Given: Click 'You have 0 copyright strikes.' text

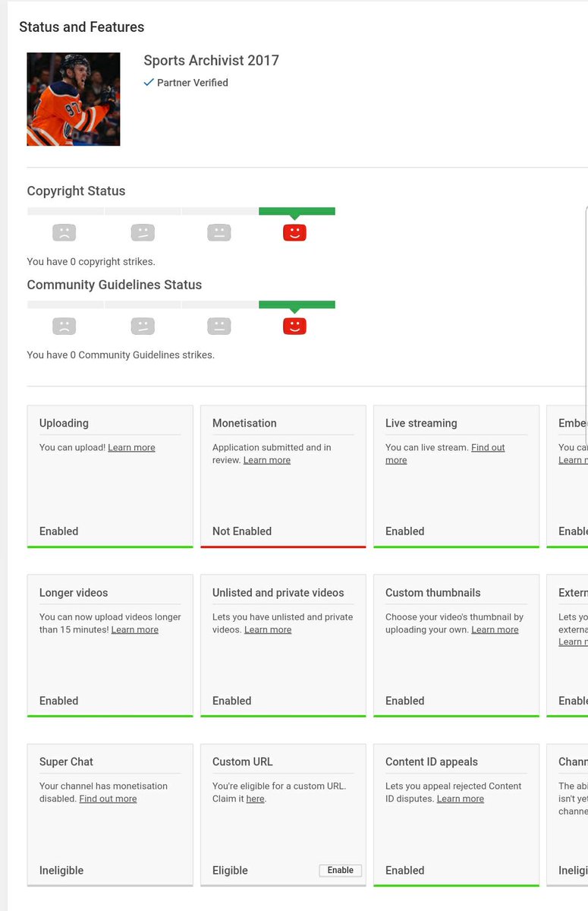Looking at the screenshot, I should click(x=91, y=261).
